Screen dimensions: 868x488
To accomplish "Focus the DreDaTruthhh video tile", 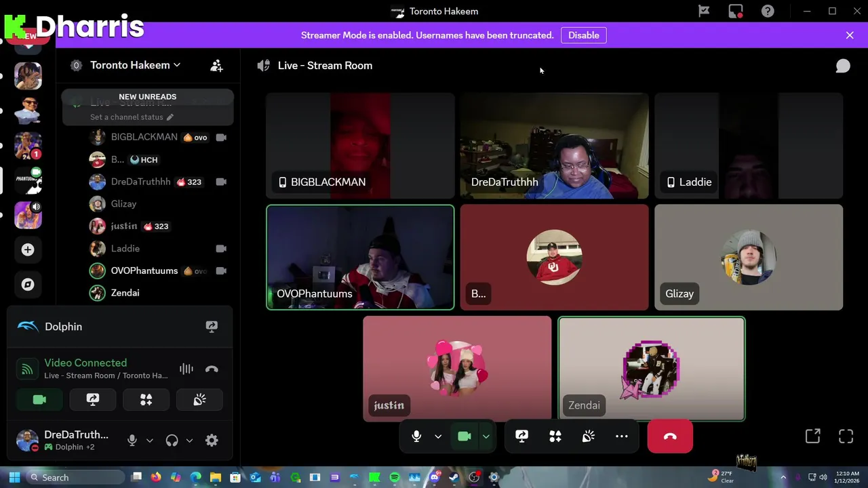I will pyautogui.click(x=554, y=146).
